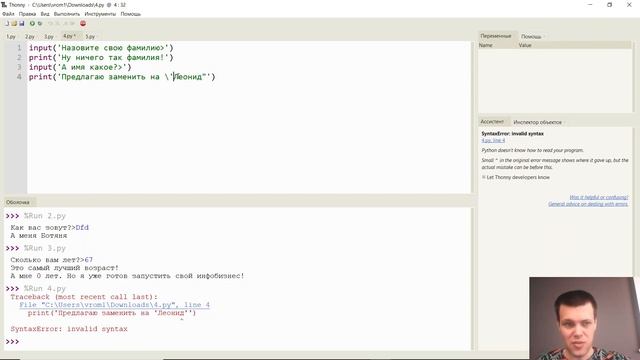The height and width of the screenshot is (360, 640).
Task: Click the 'Назовите свою фамилию>' string on line 1
Action: 113,48
